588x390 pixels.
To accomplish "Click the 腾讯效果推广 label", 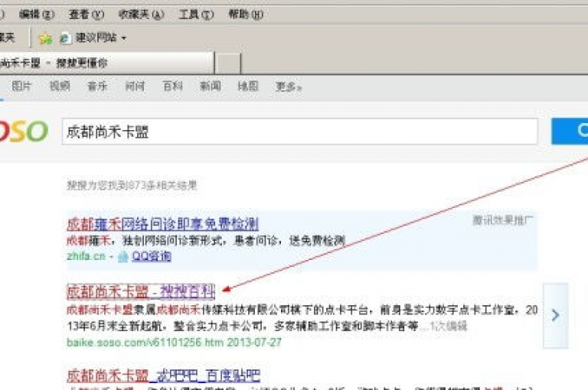I will [502, 220].
